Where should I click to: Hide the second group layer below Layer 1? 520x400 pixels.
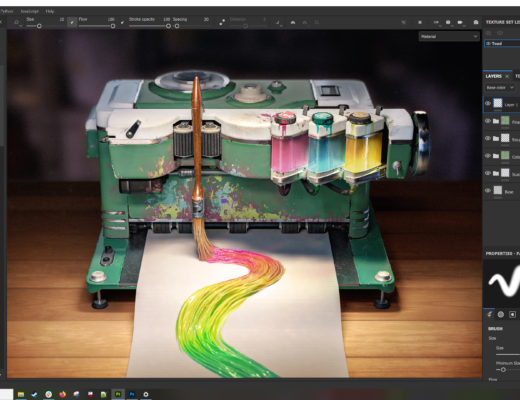[x=488, y=138]
